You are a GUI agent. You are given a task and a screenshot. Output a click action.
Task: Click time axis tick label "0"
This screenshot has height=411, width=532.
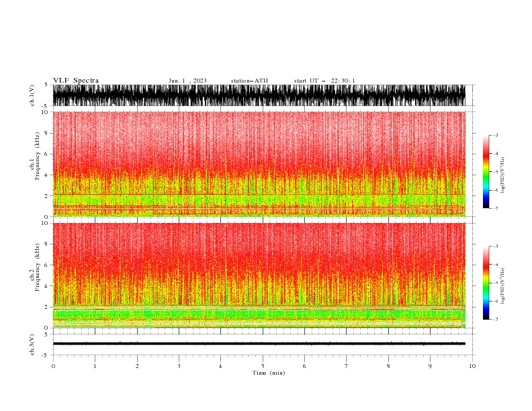coord(53,366)
